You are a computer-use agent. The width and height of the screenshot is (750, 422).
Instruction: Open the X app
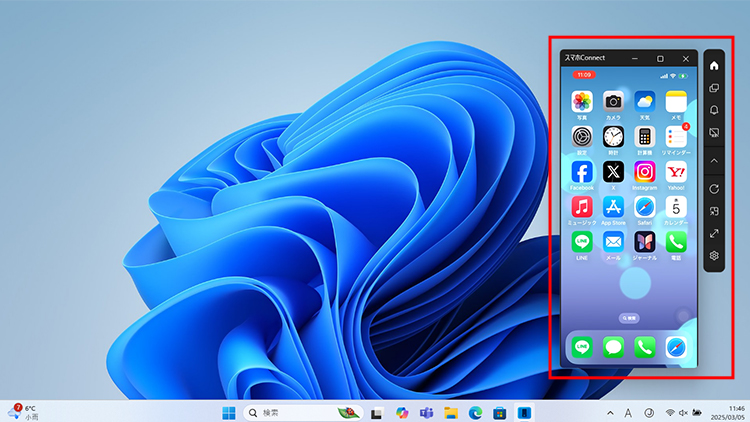(x=613, y=171)
